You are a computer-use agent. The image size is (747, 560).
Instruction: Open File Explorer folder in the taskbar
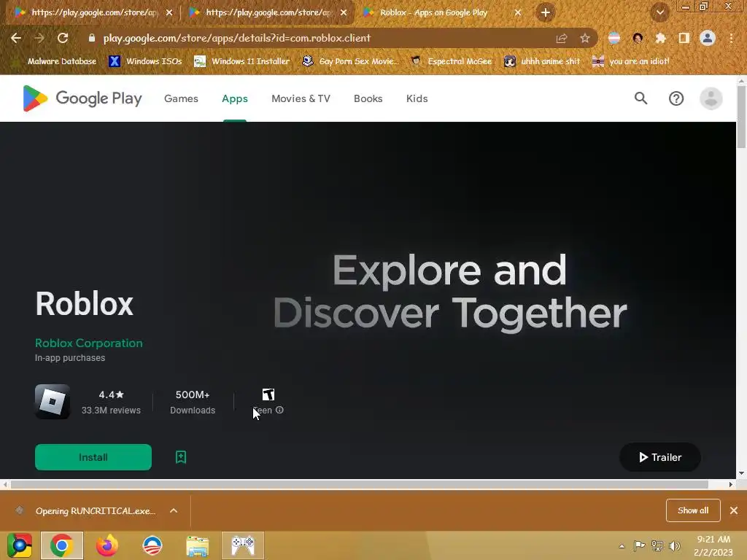197,545
